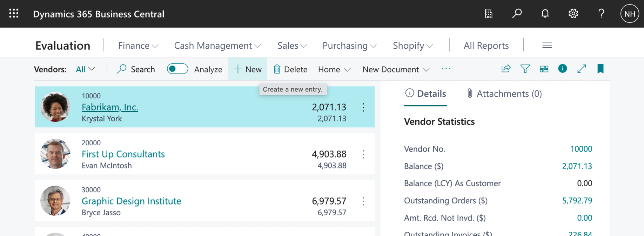Click the New button
This screenshot has width=644, height=236.
coord(248,69)
